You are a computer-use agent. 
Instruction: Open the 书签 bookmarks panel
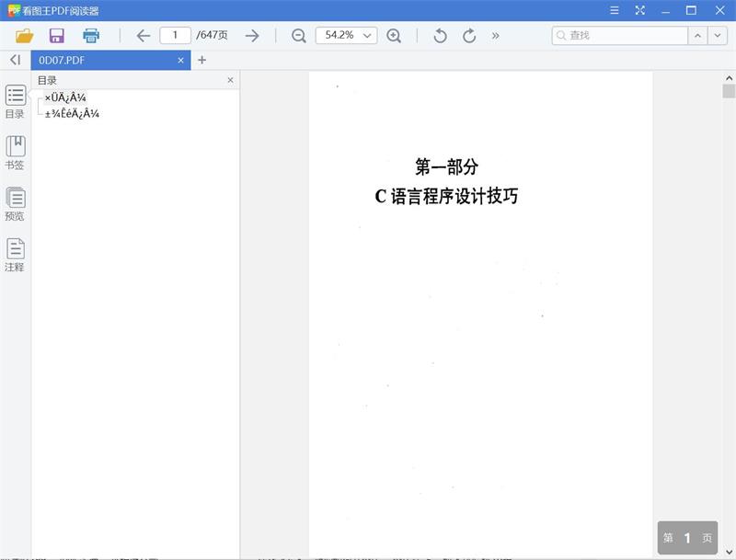pyautogui.click(x=15, y=153)
